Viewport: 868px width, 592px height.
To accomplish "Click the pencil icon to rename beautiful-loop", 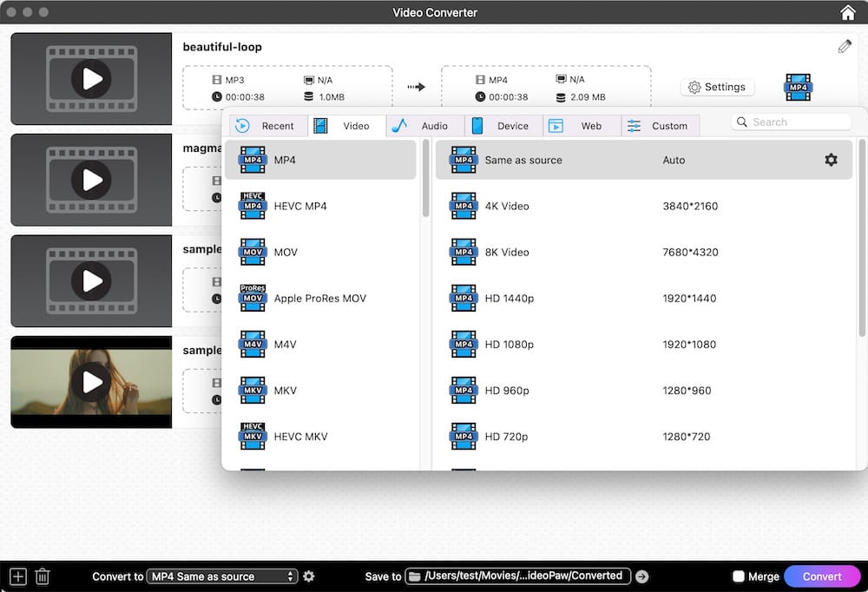I will pos(844,45).
